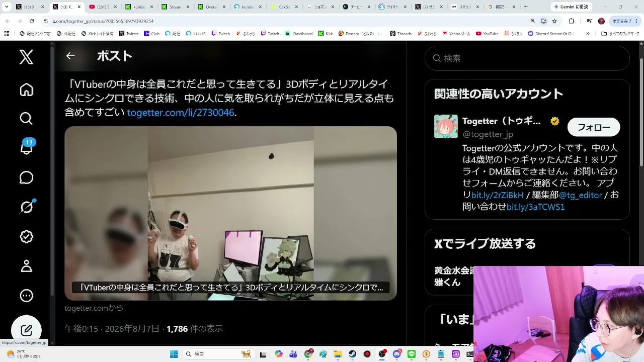Open the Explore magnifier in the X sidebar

point(26,118)
